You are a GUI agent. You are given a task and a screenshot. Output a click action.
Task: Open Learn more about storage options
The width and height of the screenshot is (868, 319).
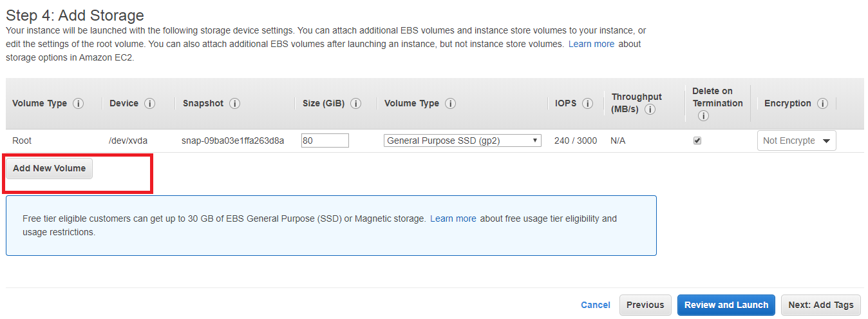(591, 44)
